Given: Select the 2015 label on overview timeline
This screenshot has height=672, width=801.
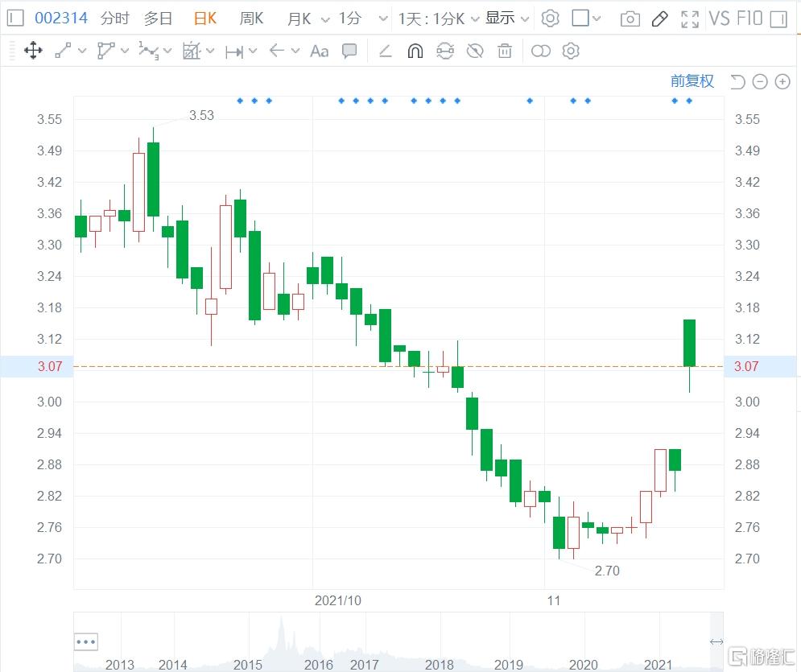Looking at the screenshot, I should 248,664.
